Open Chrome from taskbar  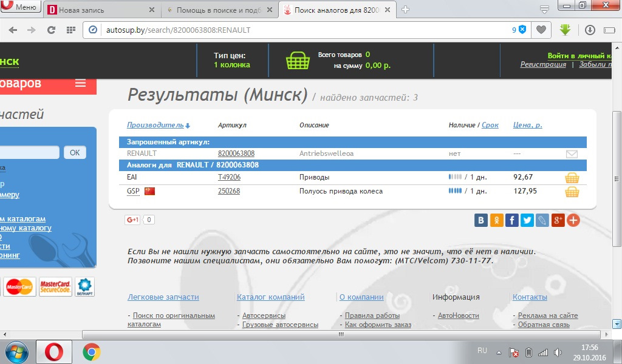tap(91, 352)
